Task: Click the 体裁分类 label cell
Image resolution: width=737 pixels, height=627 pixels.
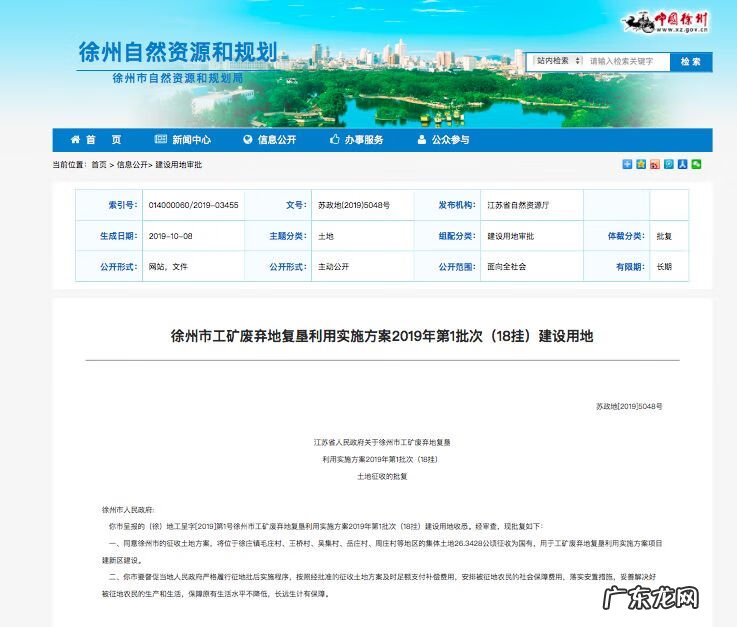Action: (x=617, y=236)
